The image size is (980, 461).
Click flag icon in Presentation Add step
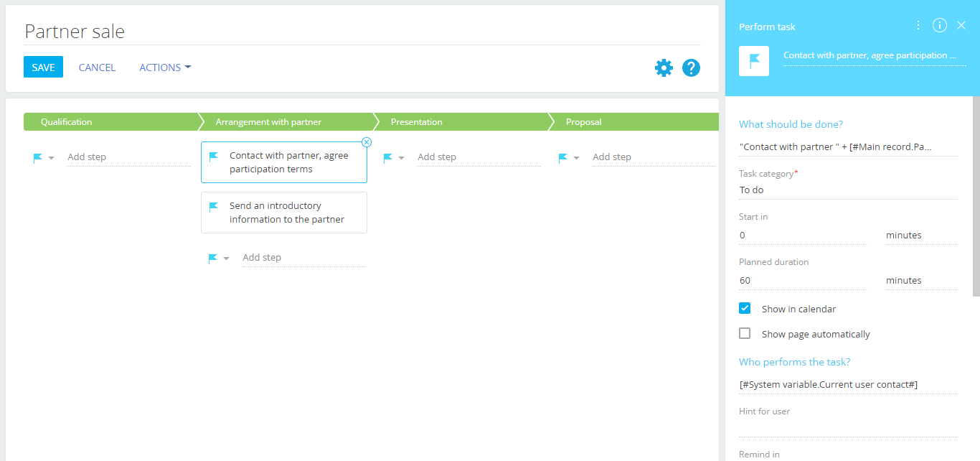click(x=388, y=157)
